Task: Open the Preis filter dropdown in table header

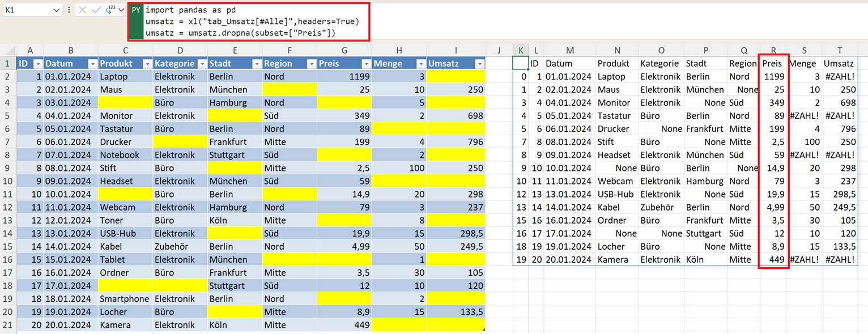Action: pos(366,64)
